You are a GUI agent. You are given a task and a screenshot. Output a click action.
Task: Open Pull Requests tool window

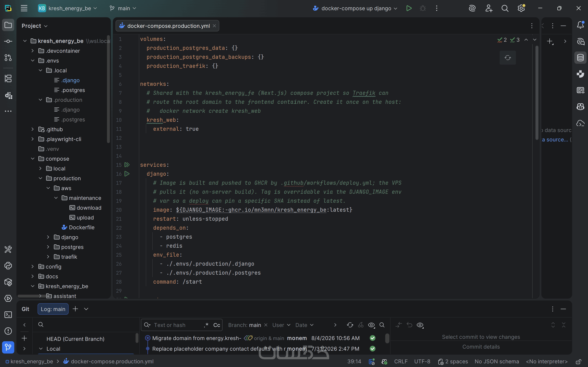pos(8,58)
